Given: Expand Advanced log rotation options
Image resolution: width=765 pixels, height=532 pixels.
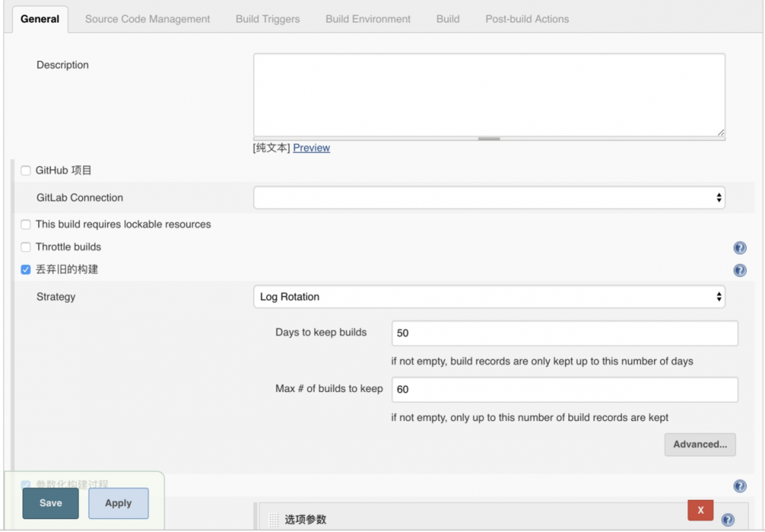Looking at the screenshot, I should click(699, 445).
